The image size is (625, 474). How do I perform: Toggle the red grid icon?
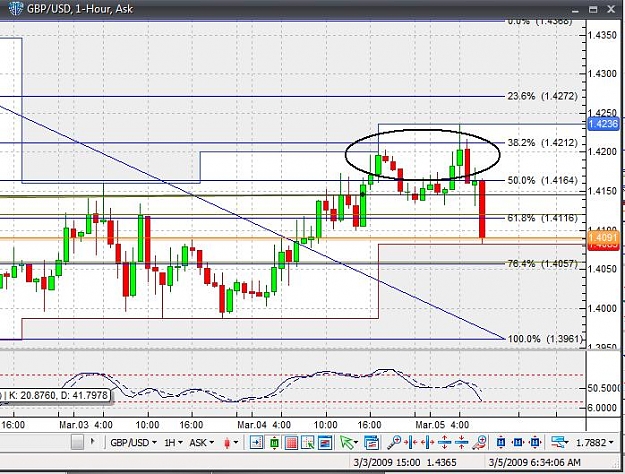point(291,443)
